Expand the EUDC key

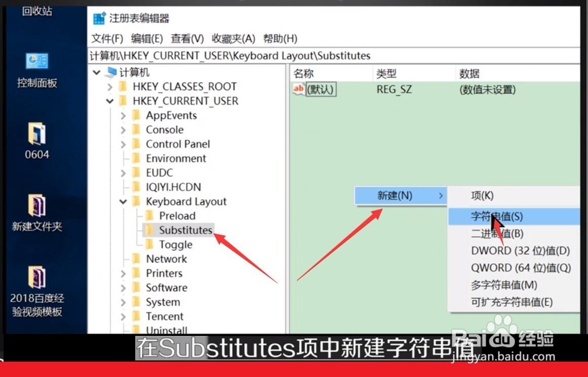[x=123, y=173]
